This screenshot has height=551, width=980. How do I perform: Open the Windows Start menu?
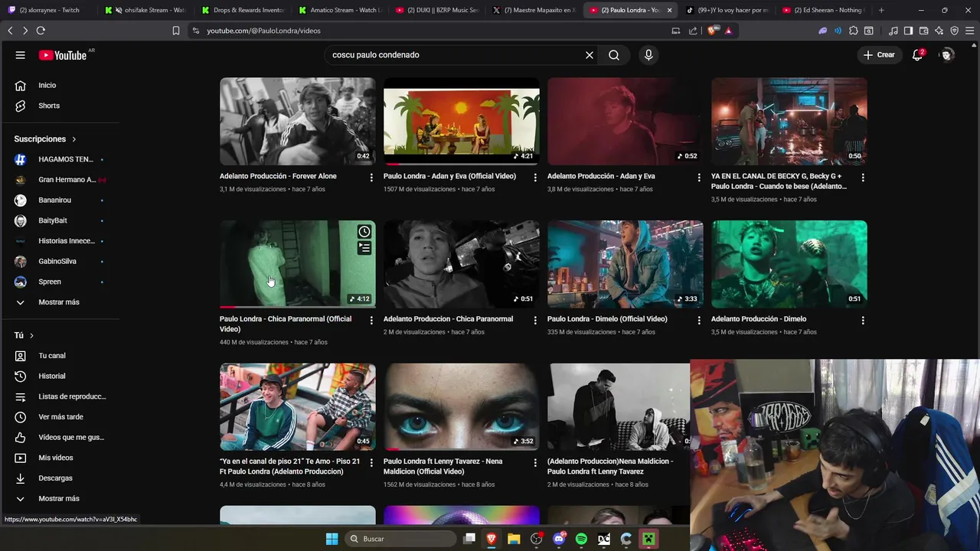332,539
